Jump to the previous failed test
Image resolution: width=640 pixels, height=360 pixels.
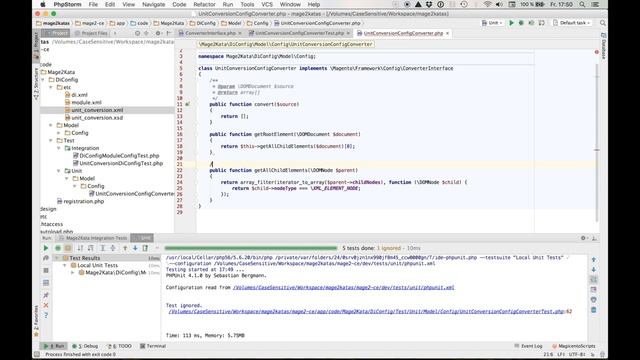click(x=125, y=248)
